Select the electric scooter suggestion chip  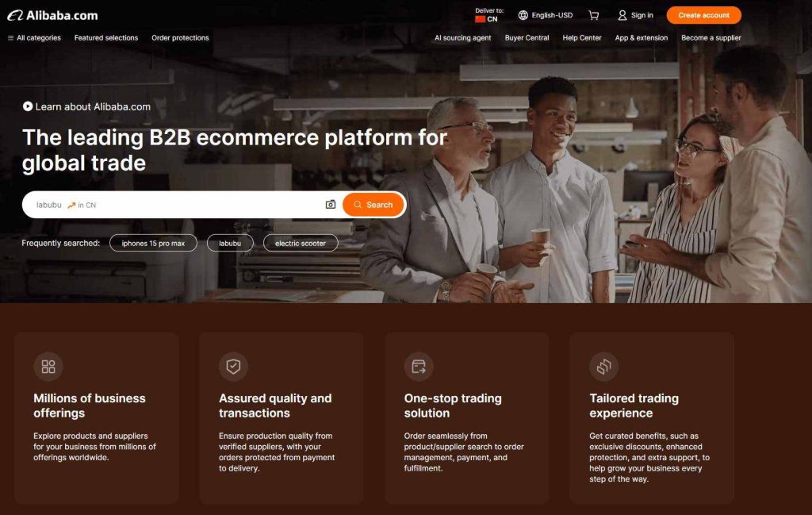tap(301, 243)
